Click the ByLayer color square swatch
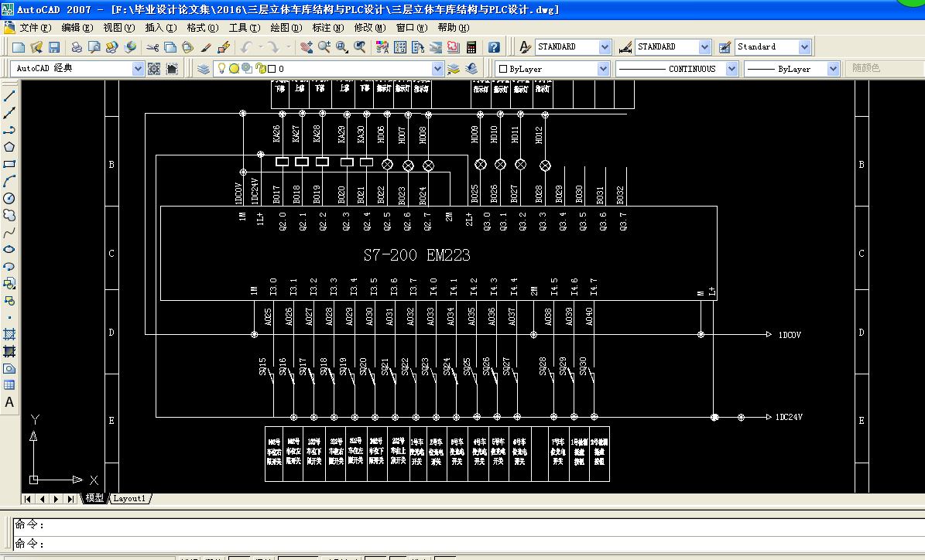 pos(503,69)
